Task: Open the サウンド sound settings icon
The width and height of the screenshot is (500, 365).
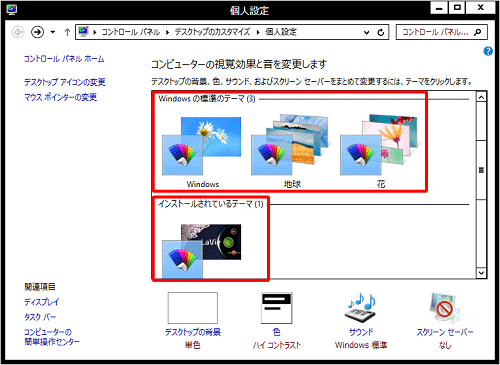Action: tap(361, 308)
